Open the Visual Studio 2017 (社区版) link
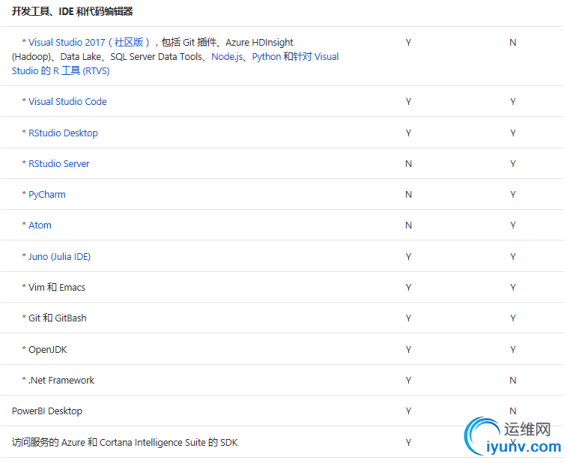 coord(89,42)
